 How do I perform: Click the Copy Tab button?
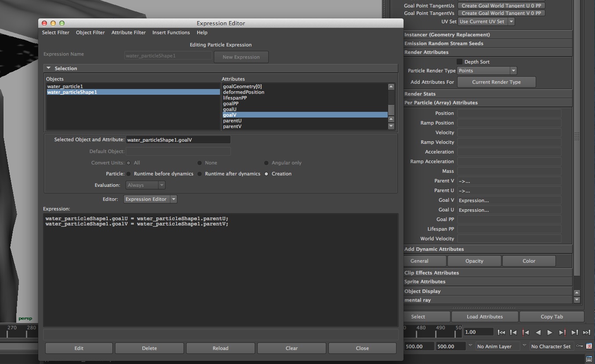pos(552,317)
